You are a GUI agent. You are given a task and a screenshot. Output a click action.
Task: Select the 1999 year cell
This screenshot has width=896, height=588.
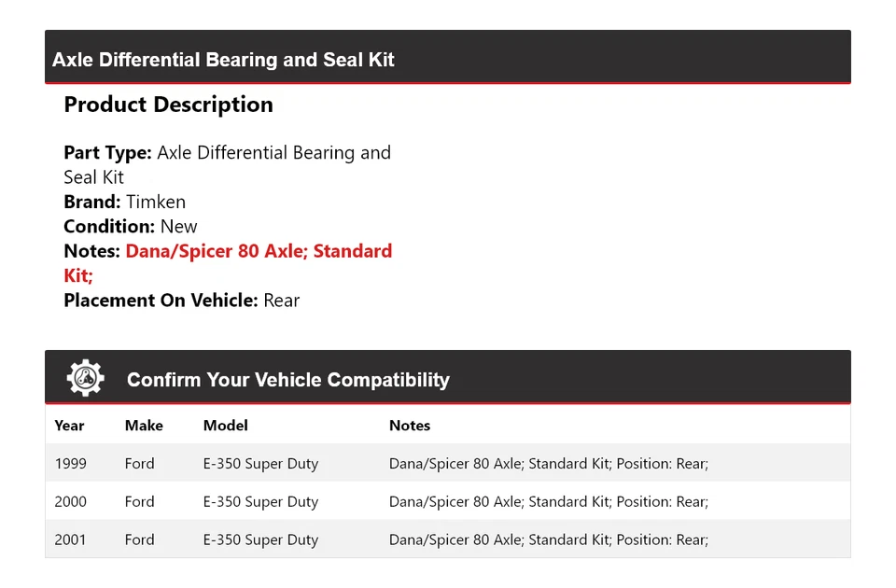(x=71, y=464)
